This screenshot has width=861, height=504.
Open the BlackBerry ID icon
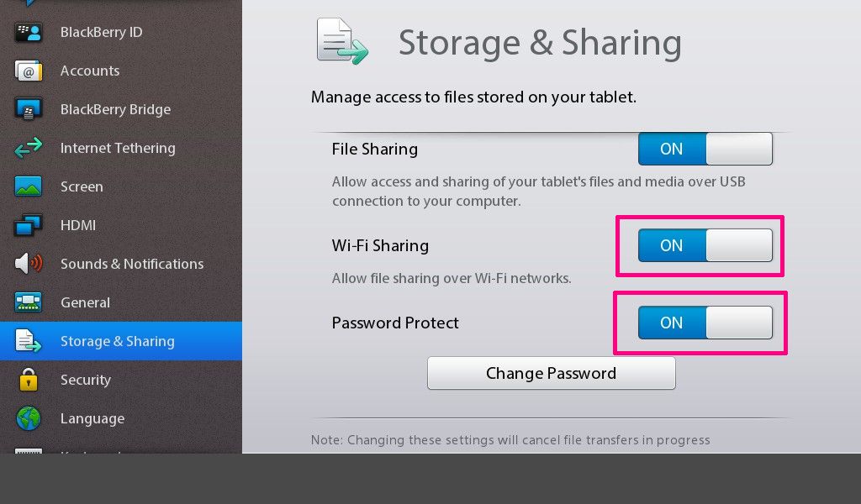point(28,33)
